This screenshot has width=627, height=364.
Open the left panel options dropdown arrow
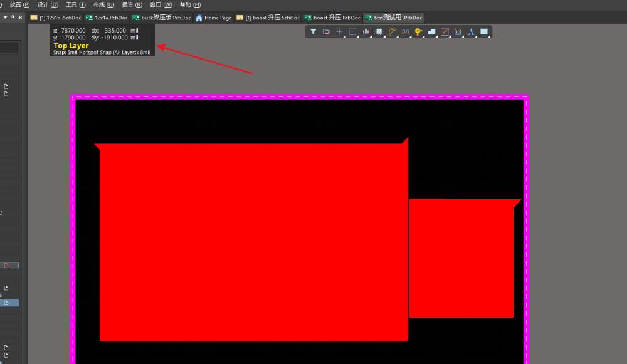pyautogui.click(x=5, y=18)
